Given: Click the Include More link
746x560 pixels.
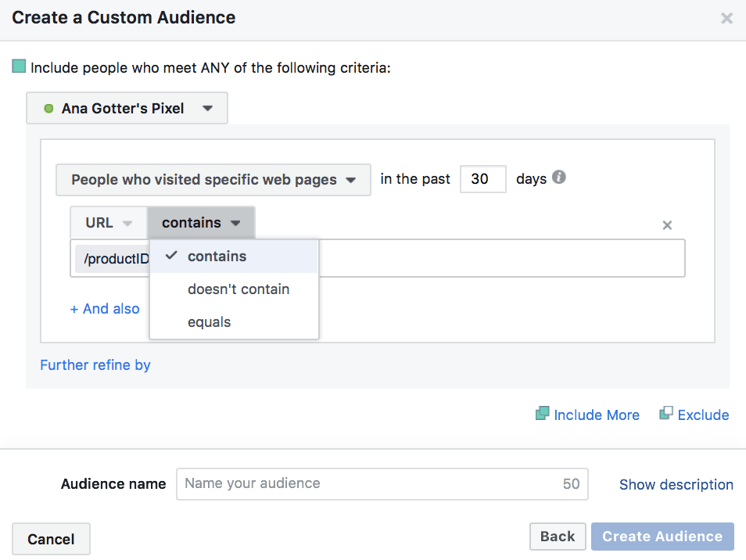Looking at the screenshot, I should click(x=597, y=415).
